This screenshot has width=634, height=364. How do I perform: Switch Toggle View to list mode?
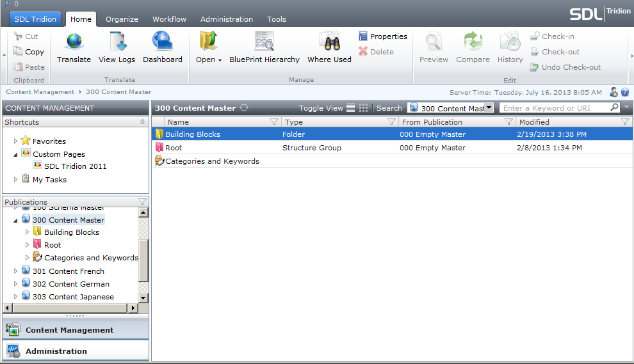tap(350, 108)
